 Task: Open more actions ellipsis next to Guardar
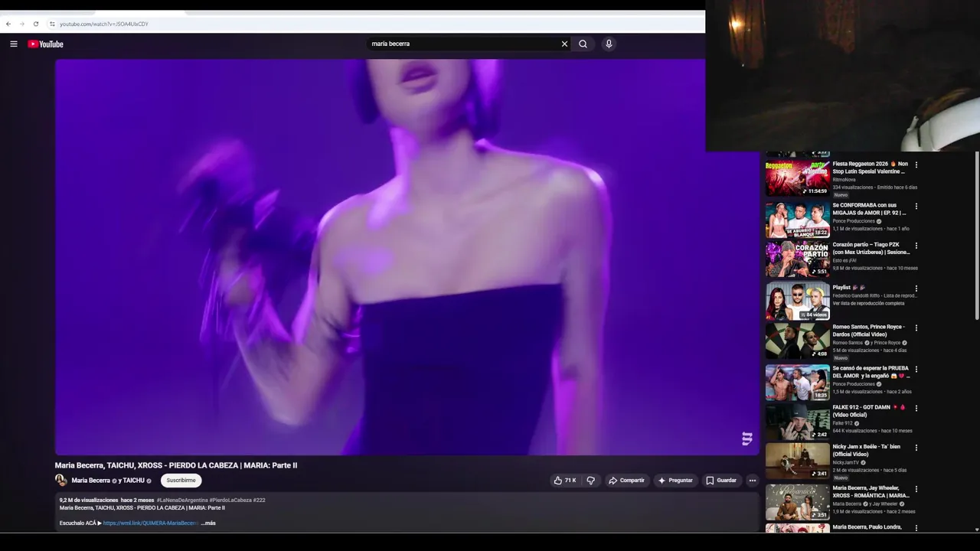click(752, 481)
